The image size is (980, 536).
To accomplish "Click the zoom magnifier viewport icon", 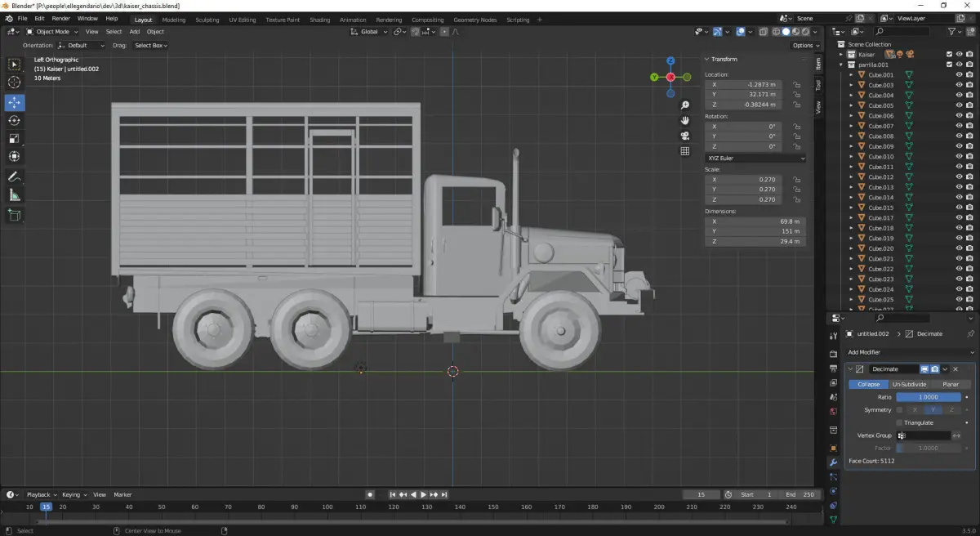I will coord(685,105).
